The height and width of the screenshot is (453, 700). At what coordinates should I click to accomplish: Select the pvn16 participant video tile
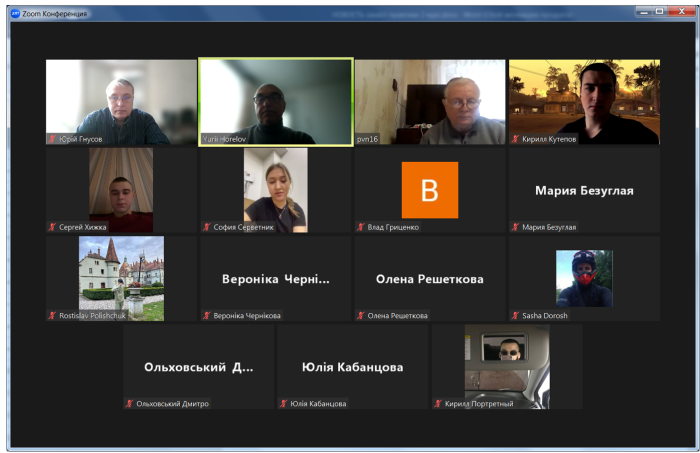click(x=430, y=100)
